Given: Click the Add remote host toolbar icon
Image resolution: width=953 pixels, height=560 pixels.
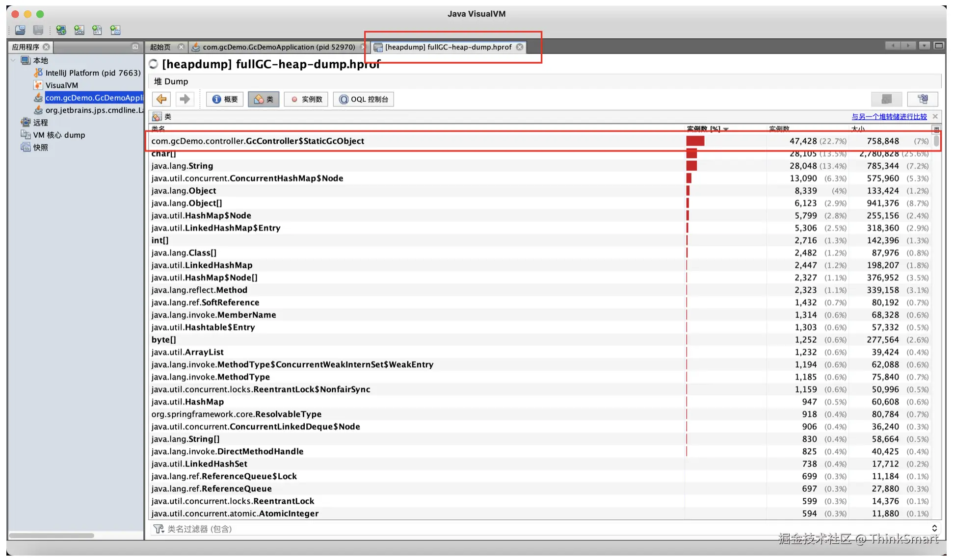Looking at the screenshot, I should (x=61, y=30).
